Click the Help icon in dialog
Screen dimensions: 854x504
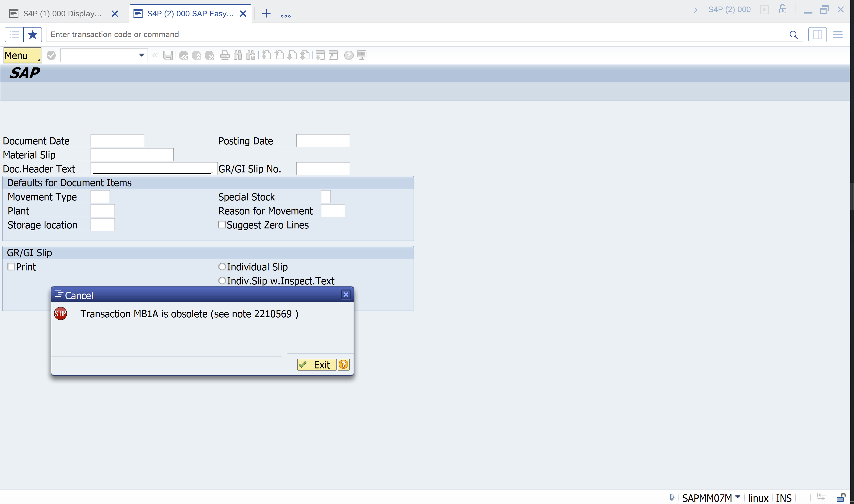point(344,364)
